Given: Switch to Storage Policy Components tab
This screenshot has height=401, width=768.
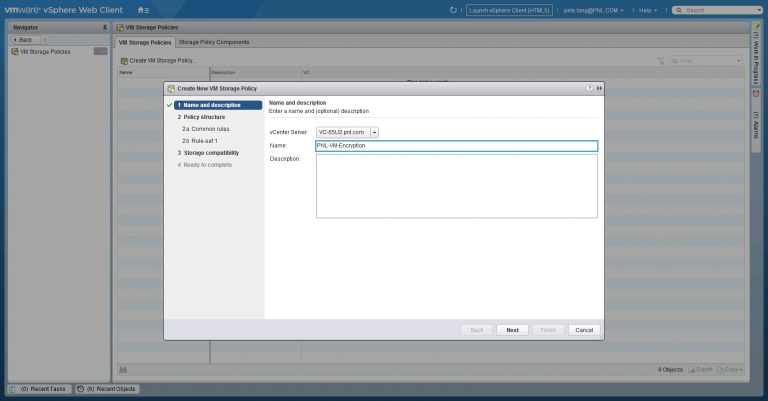Looking at the screenshot, I should coord(214,42).
